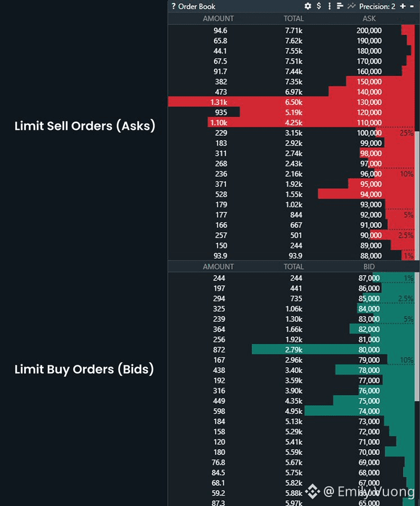Open order book settings gear
The image size is (420, 506).
308,6
